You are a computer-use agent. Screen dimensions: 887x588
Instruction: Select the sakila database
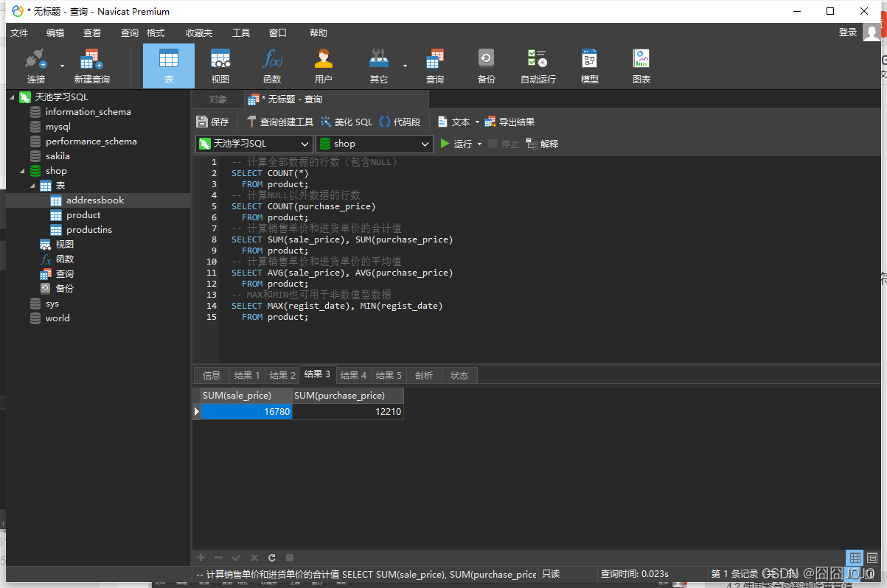[58, 156]
